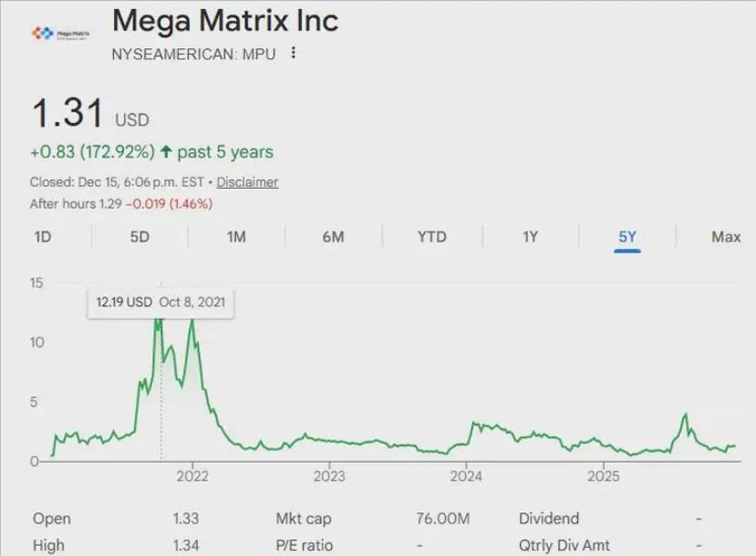756x556 pixels.
Task: Select the YTD tab
Action: click(x=432, y=237)
